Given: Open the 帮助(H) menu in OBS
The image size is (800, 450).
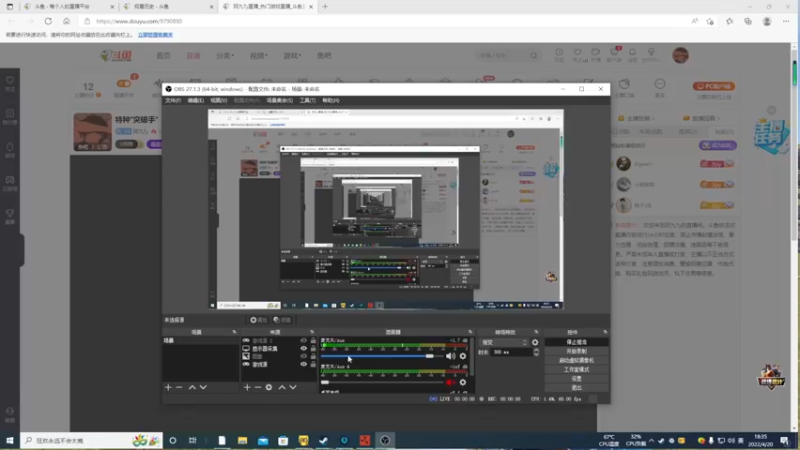Looking at the screenshot, I should click(331, 101).
